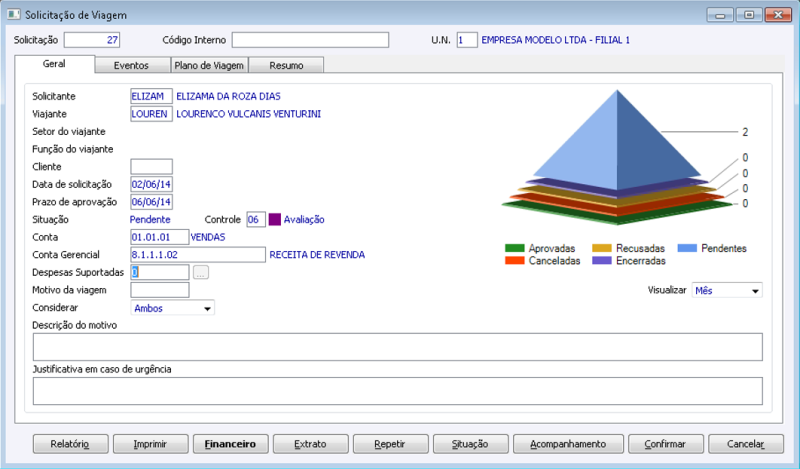Click the name LOURENCO VULCANIS VENTURINI

[248, 114]
